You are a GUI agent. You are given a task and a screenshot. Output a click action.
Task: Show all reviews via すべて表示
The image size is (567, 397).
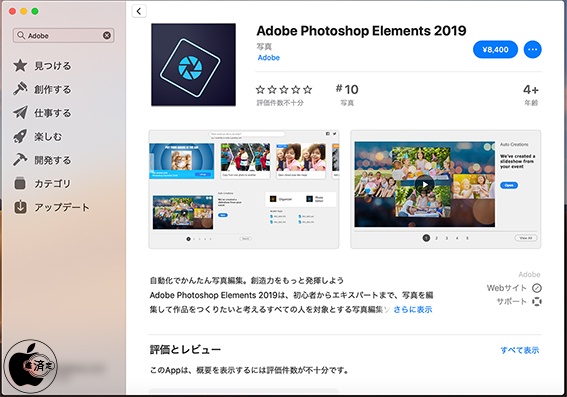[520, 350]
